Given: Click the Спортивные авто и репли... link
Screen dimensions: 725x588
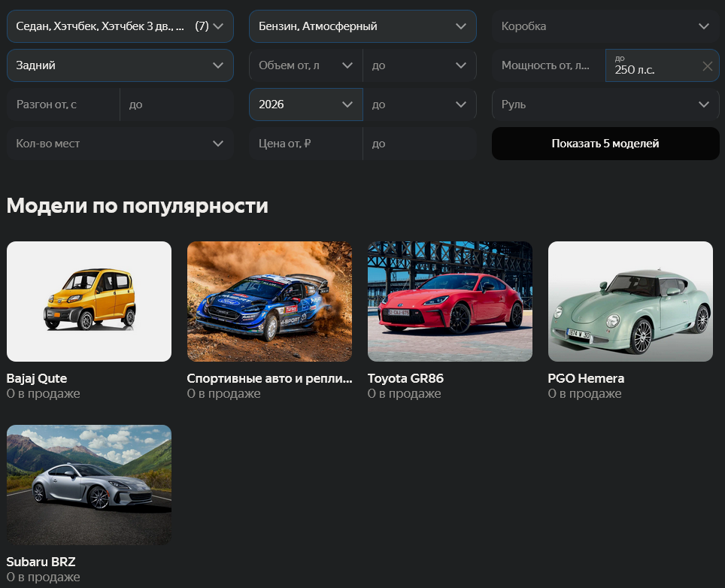Looking at the screenshot, I should [269, 379].
